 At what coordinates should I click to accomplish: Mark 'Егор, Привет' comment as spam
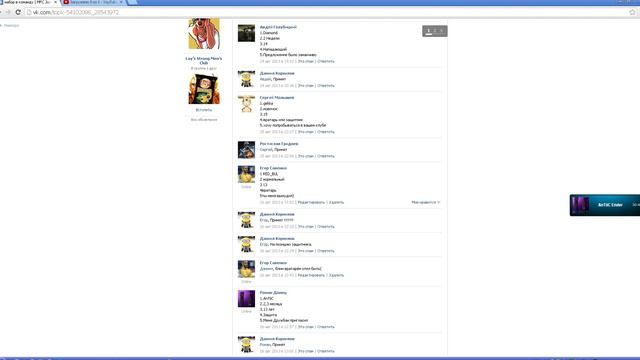[306, 227]
